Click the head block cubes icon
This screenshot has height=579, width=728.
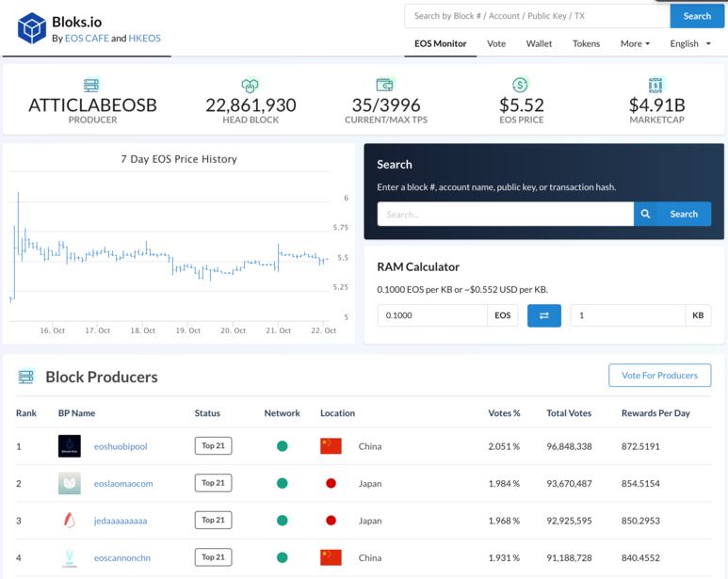[250, 85]
